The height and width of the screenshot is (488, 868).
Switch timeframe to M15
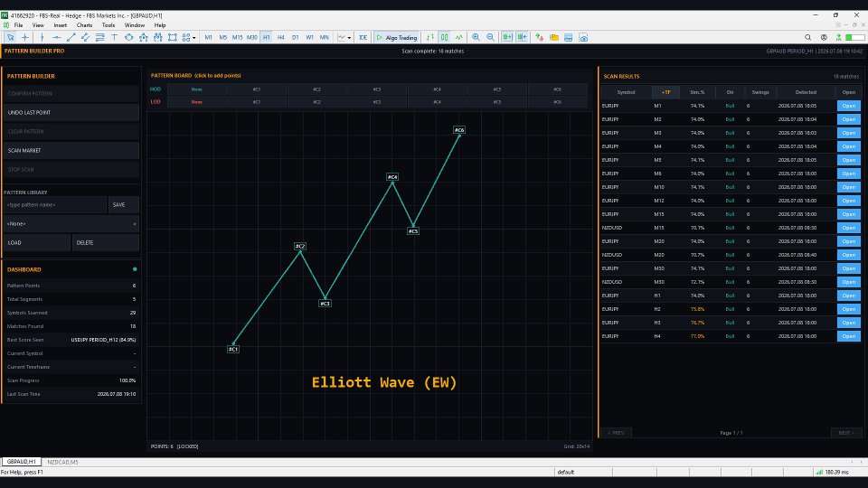tap(238, 38)
